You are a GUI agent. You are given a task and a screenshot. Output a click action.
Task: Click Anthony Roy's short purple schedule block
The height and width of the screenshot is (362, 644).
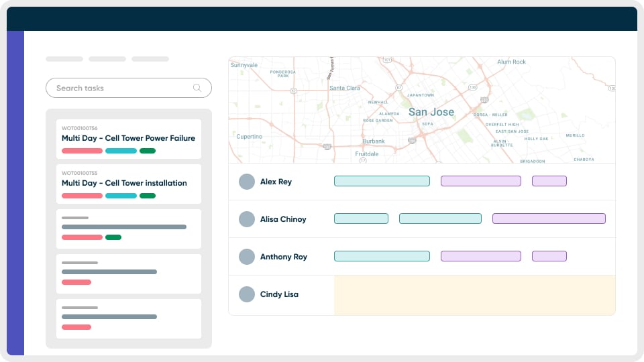pyautogui.click(x=549, y=256)
